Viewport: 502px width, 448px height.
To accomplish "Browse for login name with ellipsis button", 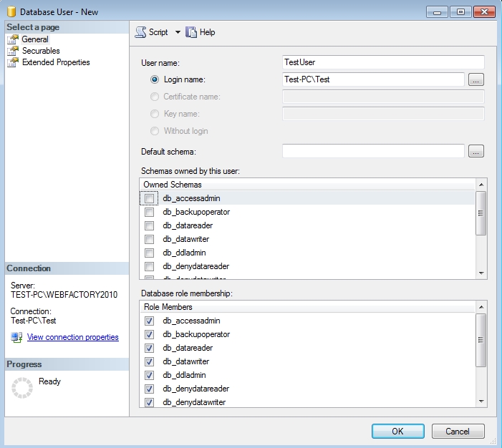I will [x=476, y=79].
